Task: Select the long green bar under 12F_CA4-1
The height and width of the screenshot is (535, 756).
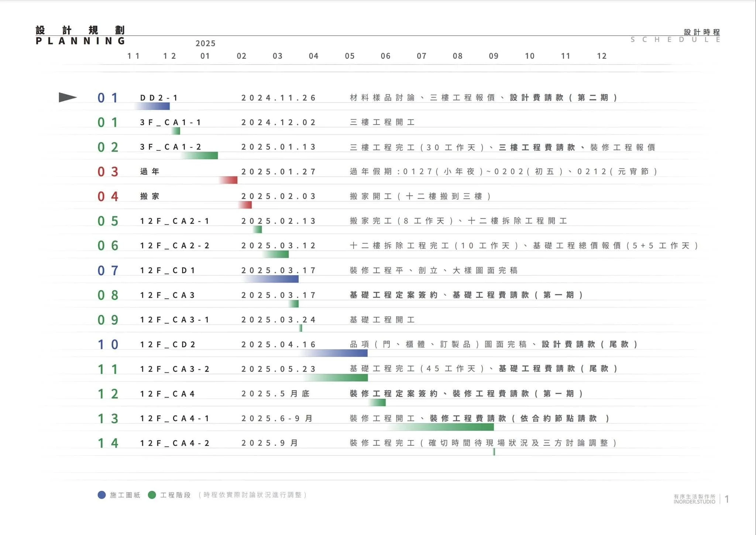Action: [441, 427]
